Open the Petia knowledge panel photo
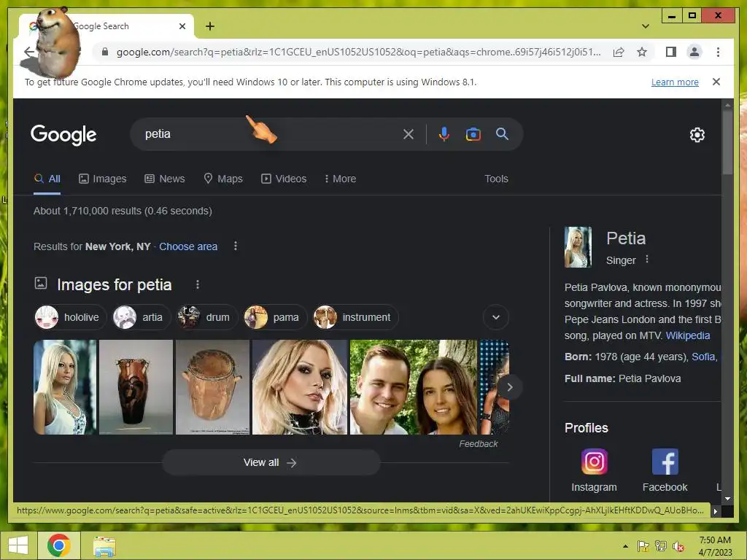The width and height of the screenshot is (747, 560). click(578, 247)
